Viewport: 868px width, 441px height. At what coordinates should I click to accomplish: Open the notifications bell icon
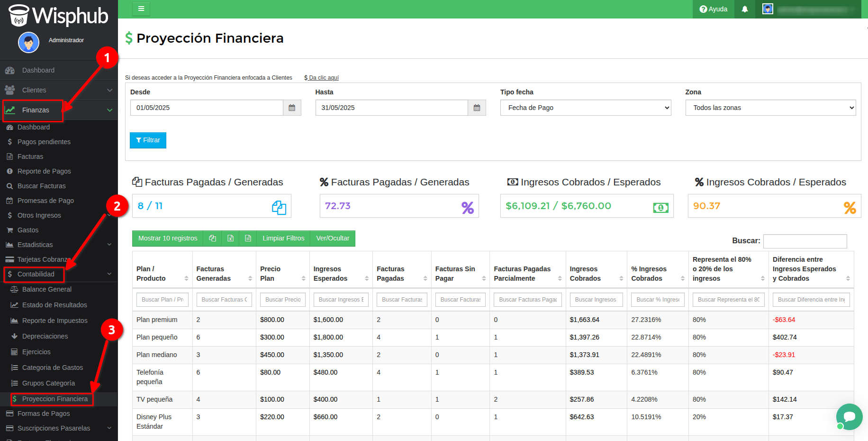pos(745,9)
